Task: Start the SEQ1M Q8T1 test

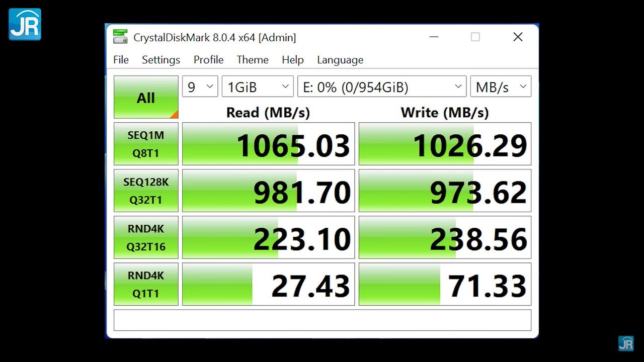Action: coord(146,144)
